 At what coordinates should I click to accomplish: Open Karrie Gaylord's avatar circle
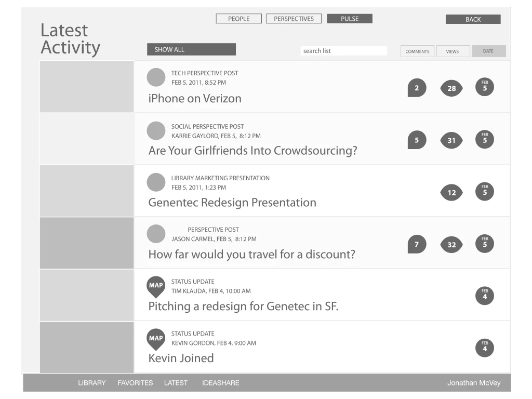(x=156, y=130)
